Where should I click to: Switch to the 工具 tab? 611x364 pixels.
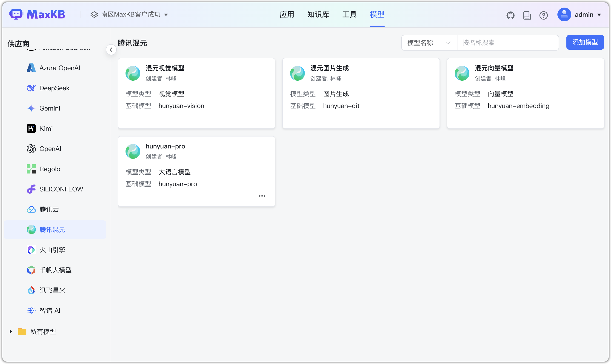tap(349, 14)
